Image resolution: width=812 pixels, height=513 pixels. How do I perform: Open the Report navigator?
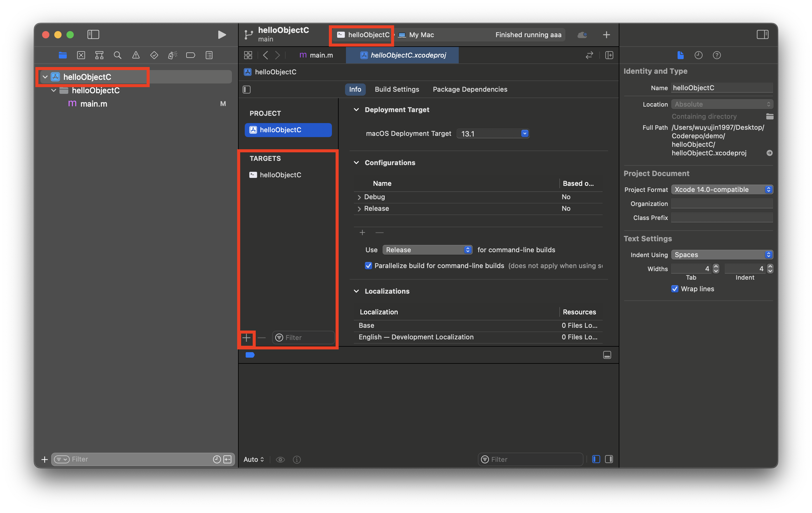(209, 55)
